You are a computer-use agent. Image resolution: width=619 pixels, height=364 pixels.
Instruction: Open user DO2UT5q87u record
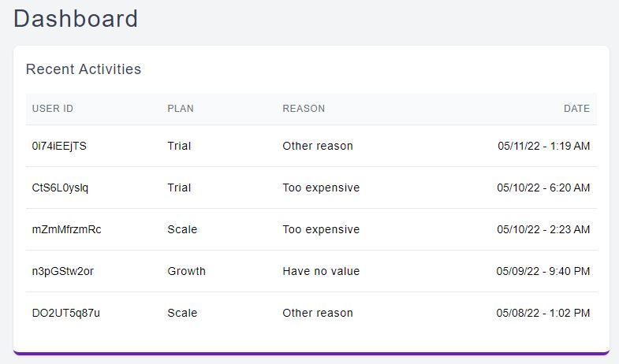pyautogui.click(x=66, y=313)
